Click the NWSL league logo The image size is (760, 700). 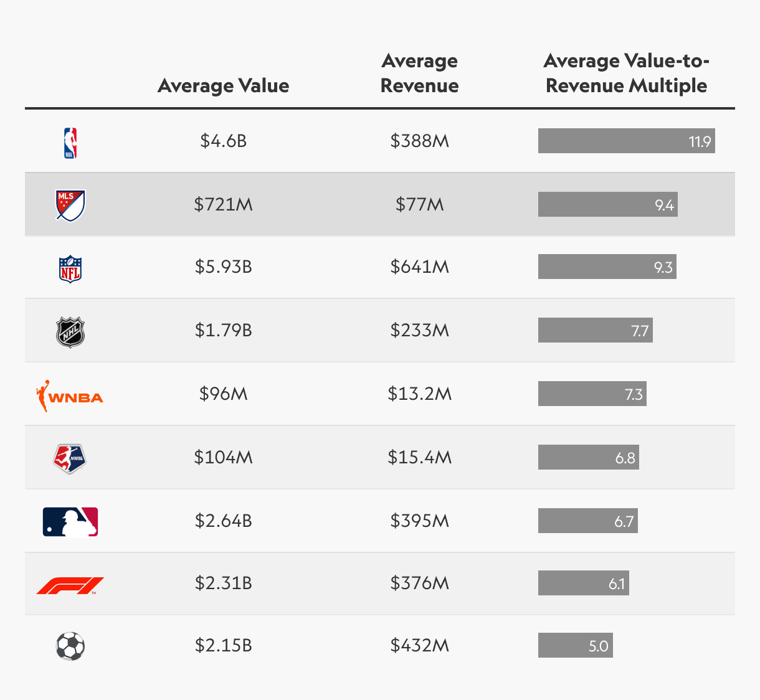[70, 459]
